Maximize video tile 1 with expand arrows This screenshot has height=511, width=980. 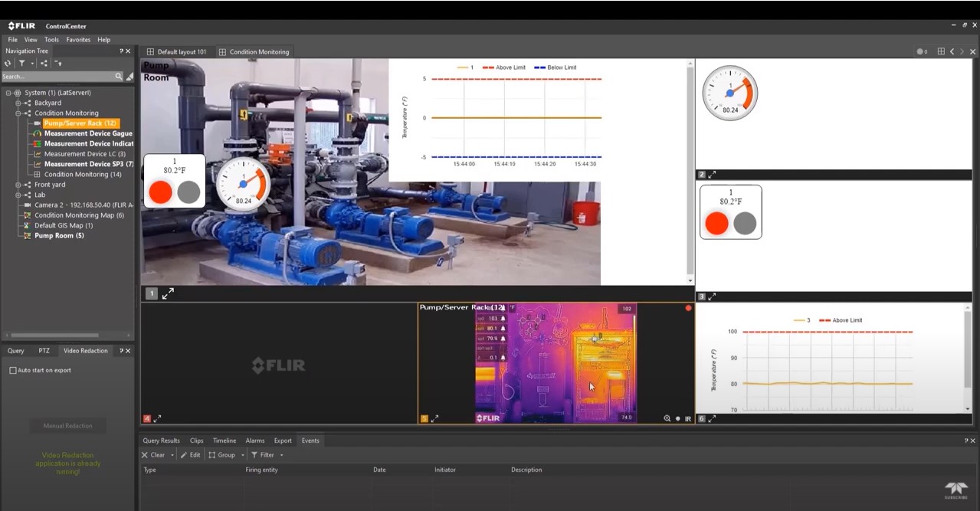pyautogui.click(x=168, y=293)
